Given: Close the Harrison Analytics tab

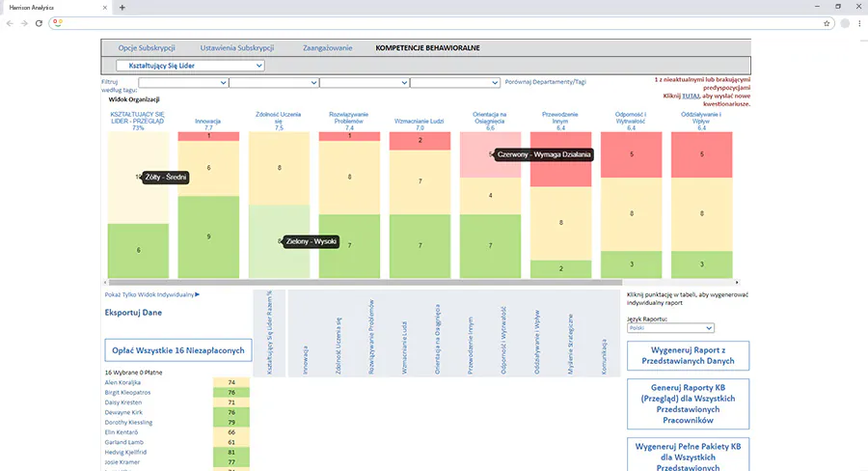Looking at the screenshot, I should pos(104,8).
